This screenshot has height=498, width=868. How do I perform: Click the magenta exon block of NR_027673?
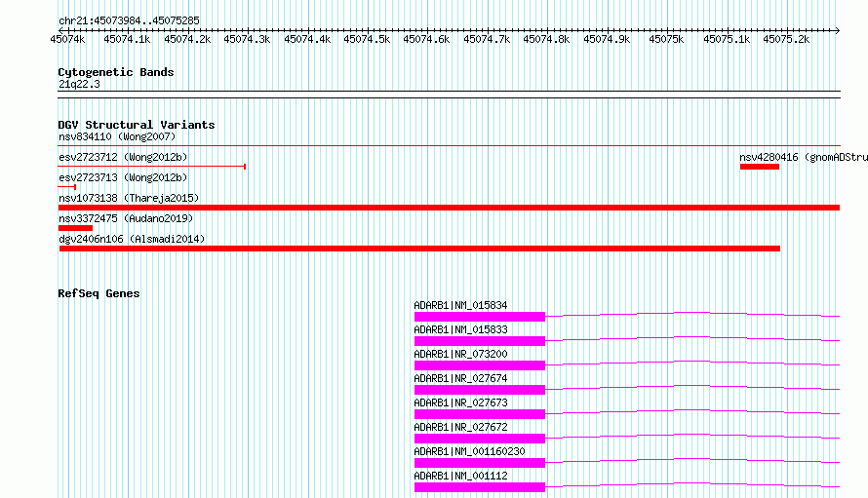pos(480,414)
